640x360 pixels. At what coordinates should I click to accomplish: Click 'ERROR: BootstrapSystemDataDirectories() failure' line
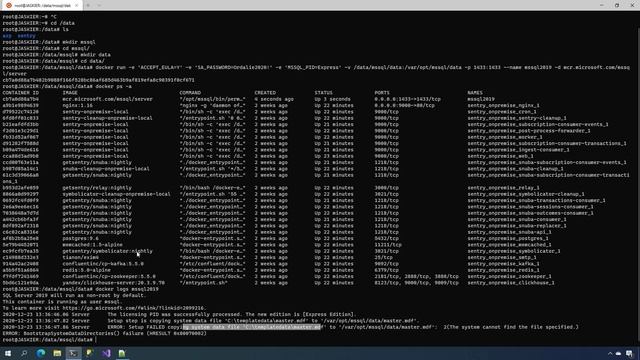pyautogui.click(x=104, y=333)
